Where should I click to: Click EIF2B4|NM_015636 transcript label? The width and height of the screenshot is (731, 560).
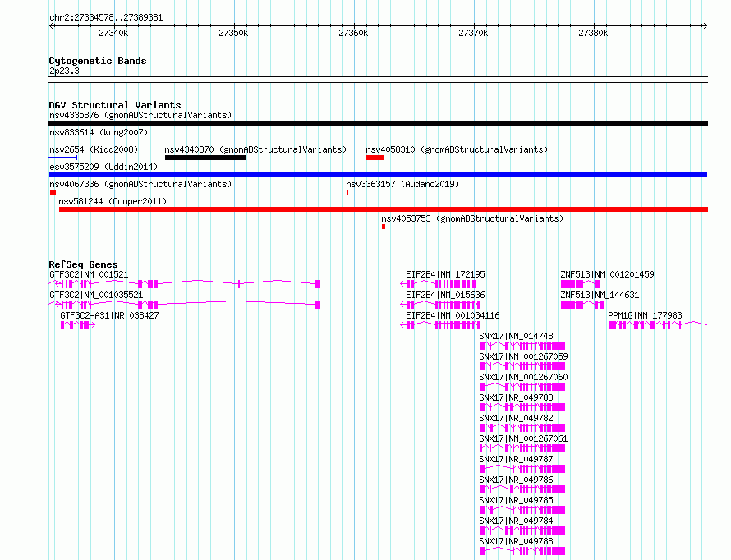pyautogui.click(x=445, y=295)
